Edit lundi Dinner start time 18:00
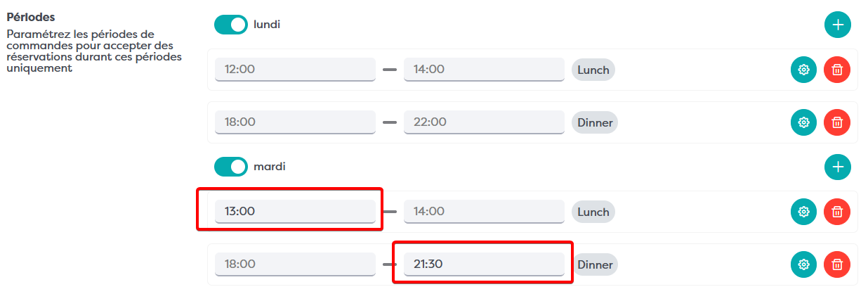The image size is (868, 294). 295,122
